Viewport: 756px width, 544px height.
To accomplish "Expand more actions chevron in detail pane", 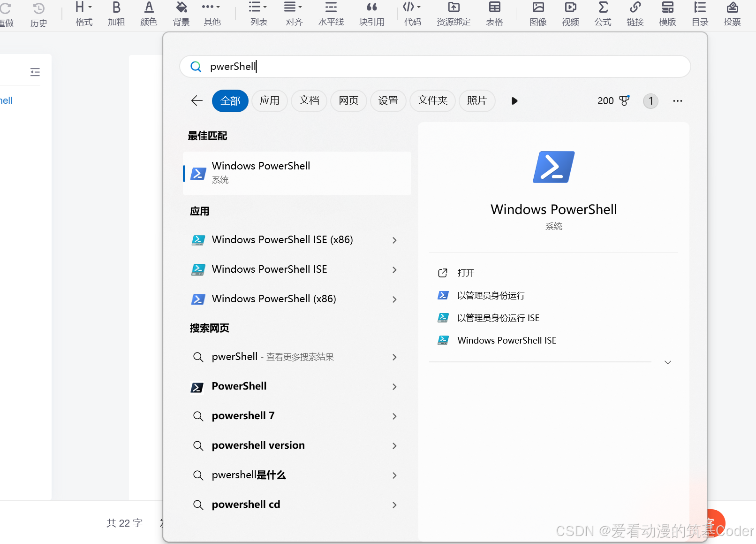I will tap(668, 362).
